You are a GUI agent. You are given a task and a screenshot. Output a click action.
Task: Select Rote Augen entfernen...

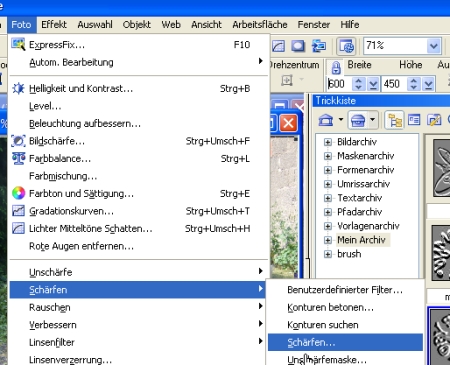tap(138, 246)
